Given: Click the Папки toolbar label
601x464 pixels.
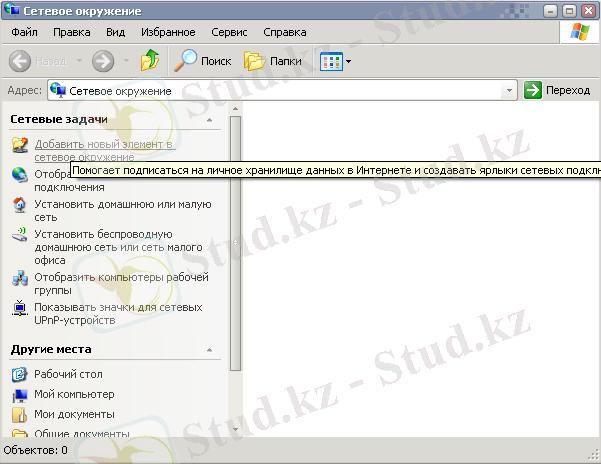Looking at the screenshot, I should pos(286,61).
